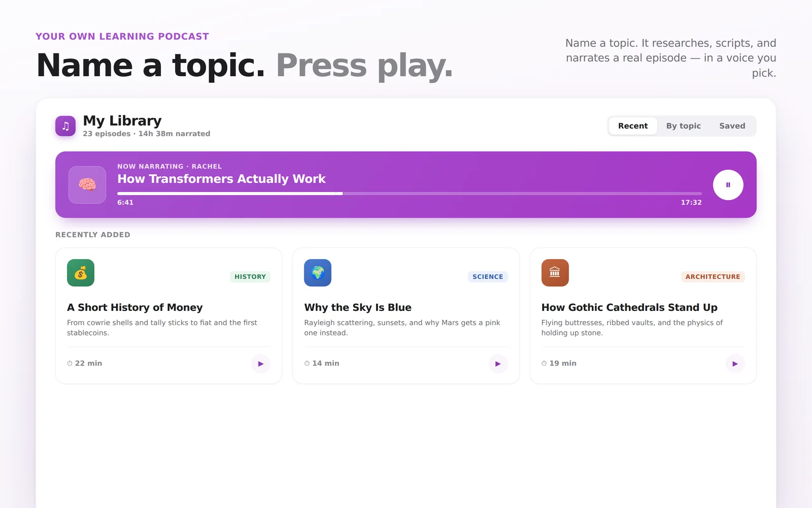This screenshot has width=812, height=508.
Task: Click the 23 episodes narrated summary text
Action: click(x=147, y=134)
